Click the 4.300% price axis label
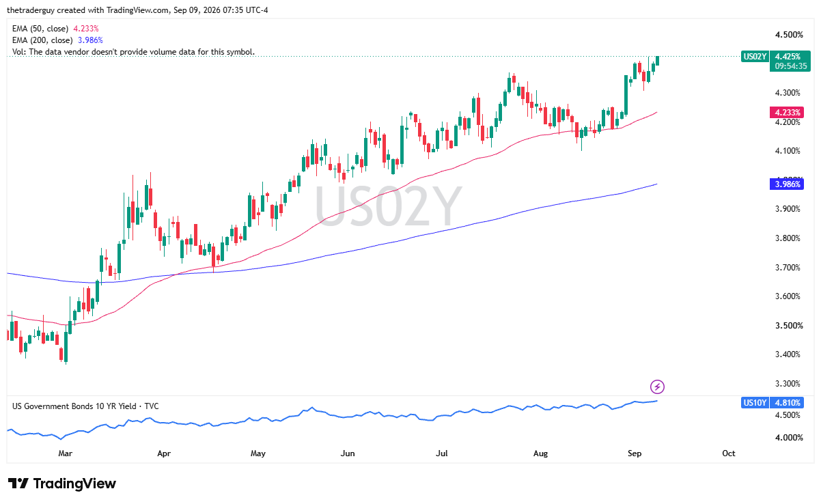 click(x=788, y=93)
